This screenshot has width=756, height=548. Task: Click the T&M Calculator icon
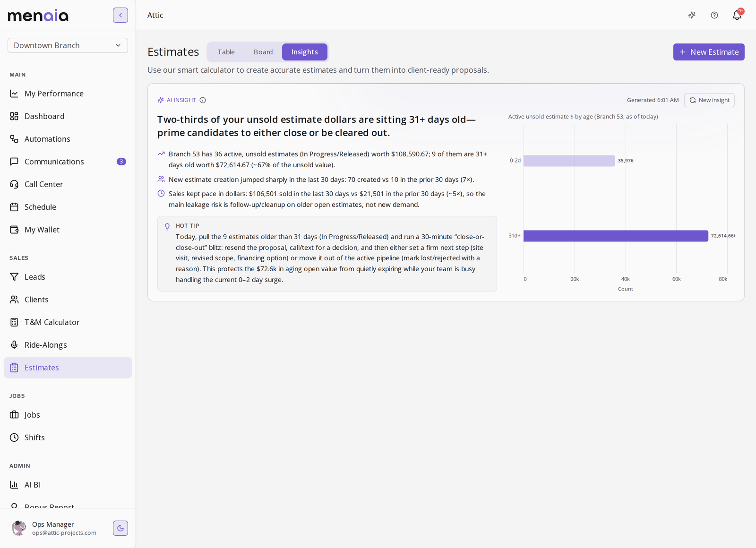pyautogui.click(x=14, y=322)
